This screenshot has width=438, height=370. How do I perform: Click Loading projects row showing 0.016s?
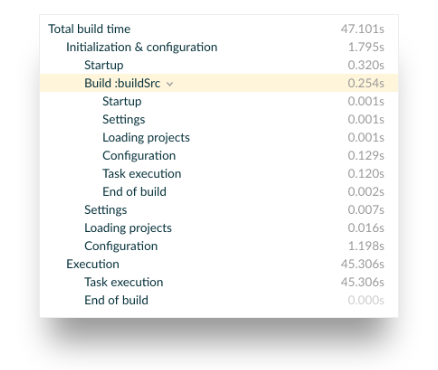click(219, 228)
